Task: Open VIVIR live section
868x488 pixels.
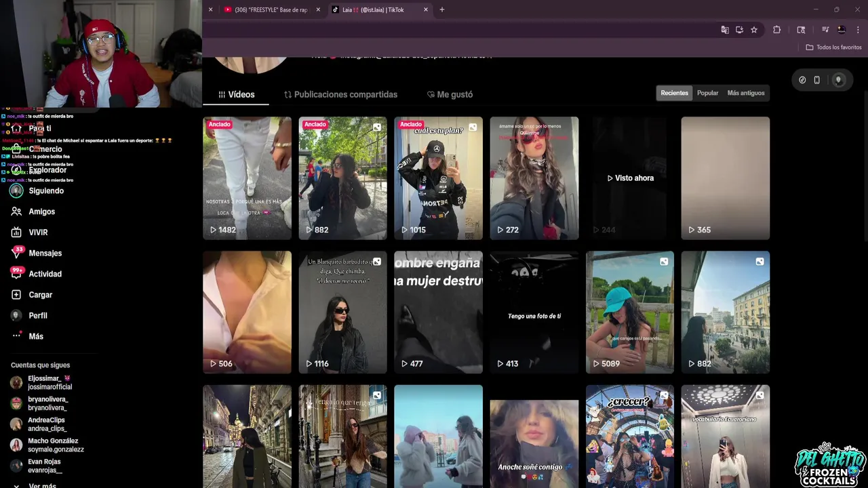Action: pos(30,232)
